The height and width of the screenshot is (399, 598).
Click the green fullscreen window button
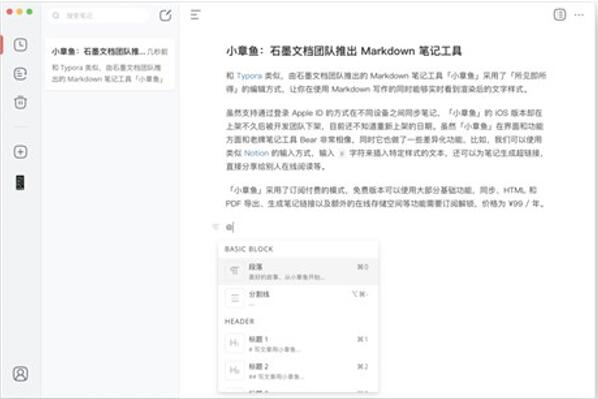tap(29, 12)
